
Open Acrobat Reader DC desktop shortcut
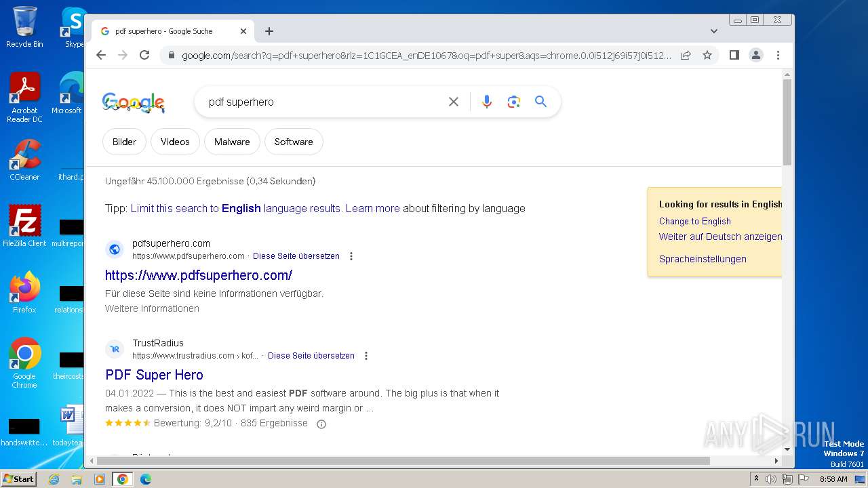click(x=24, y=98)
